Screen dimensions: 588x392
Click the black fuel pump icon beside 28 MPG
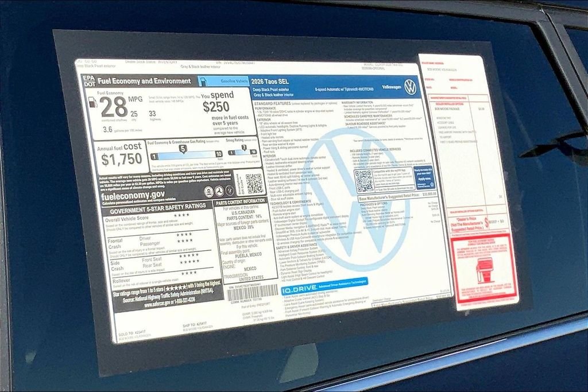pyautogui.click(x=92, y=102)
